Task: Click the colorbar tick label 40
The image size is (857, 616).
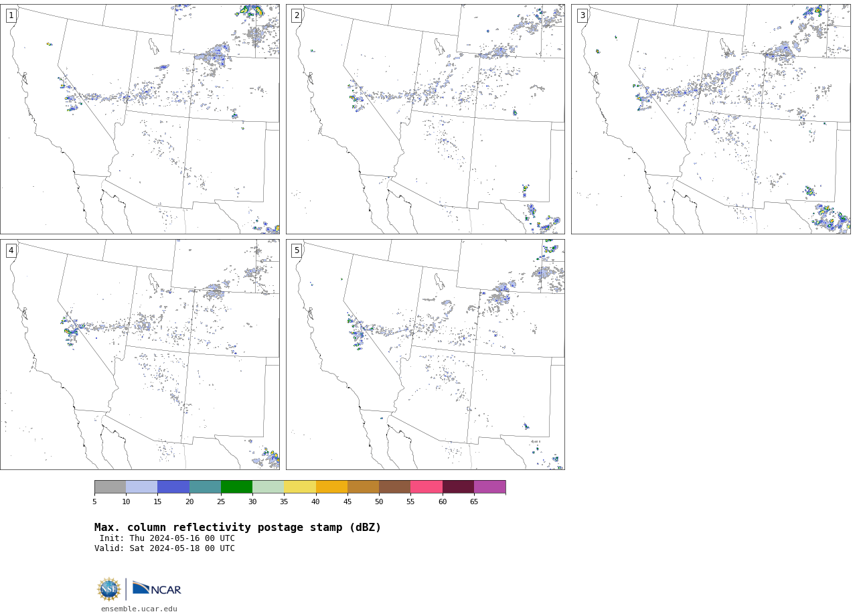Action: (316, 502)
